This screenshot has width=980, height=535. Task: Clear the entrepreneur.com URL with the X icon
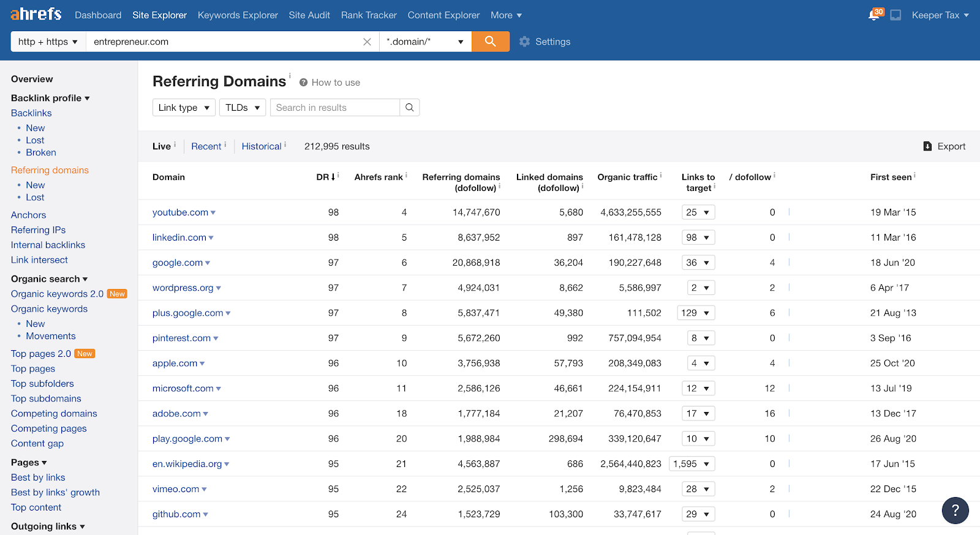pos(367,42)
